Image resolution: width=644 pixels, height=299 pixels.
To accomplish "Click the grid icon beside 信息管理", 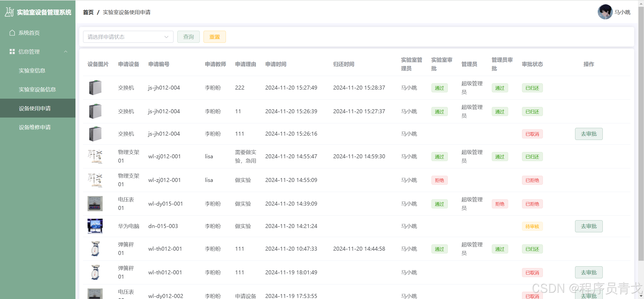I will [12, 52].
